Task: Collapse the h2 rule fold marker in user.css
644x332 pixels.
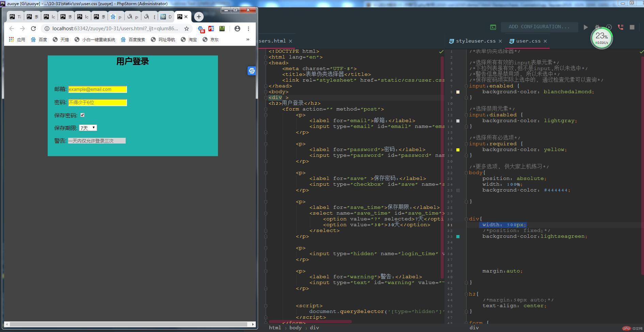Action: click(x=466, y=294)
